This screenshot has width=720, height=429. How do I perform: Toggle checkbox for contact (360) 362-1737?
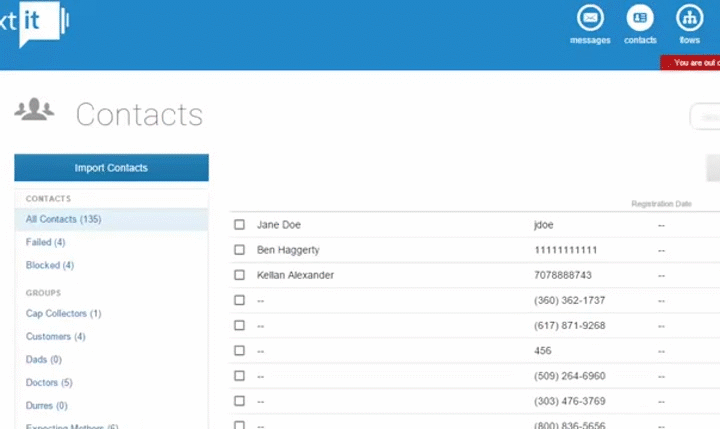pos(239,300)
